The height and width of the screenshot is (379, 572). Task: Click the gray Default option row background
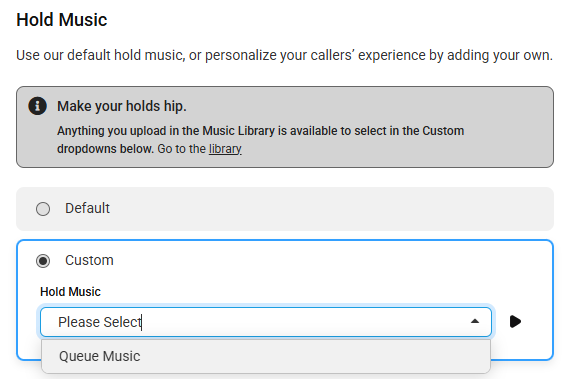[328, 209]
